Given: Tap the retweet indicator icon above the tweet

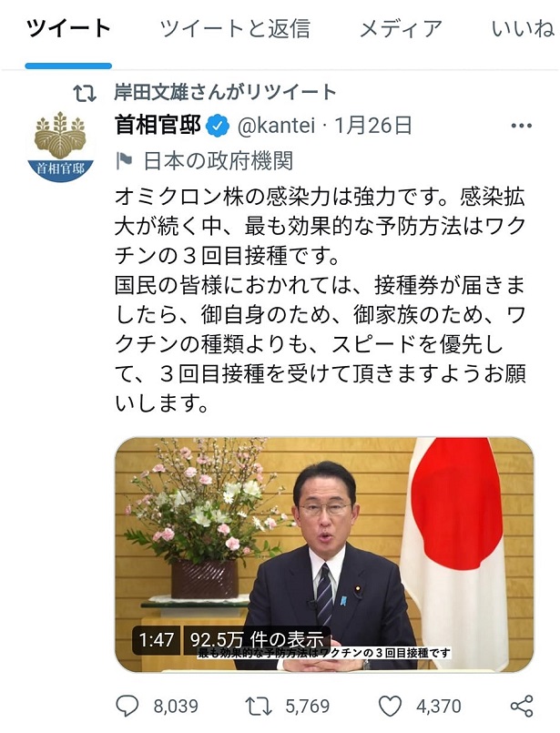Looking at the screenshot, I should pos(85,93).
